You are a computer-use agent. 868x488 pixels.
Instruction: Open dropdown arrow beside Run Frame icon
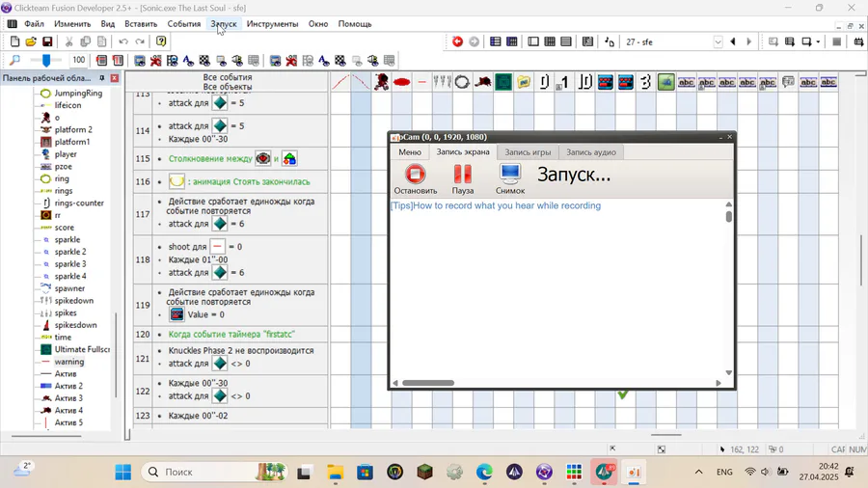818,41
